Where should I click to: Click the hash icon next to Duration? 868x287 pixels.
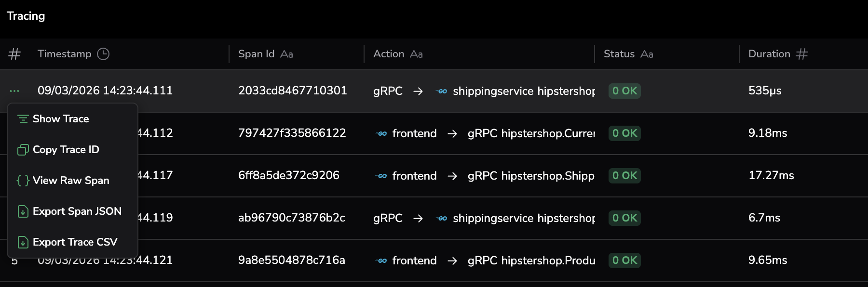coord(801,54)
